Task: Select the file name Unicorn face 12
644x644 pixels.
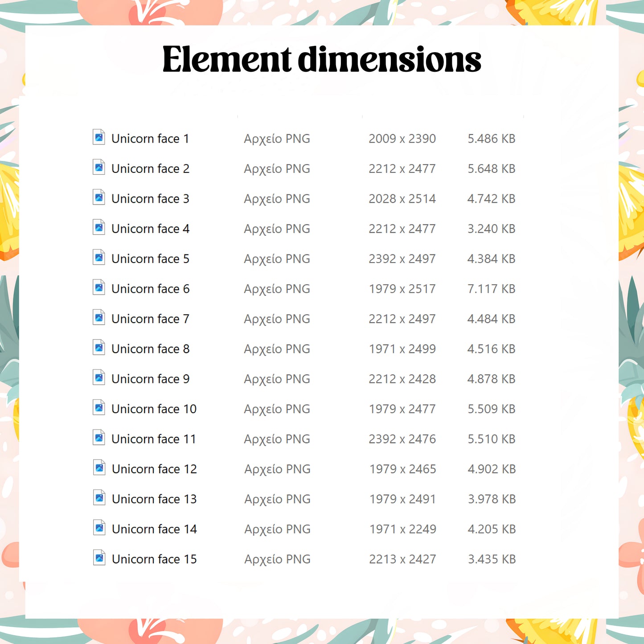Action: tap(154, 469)
